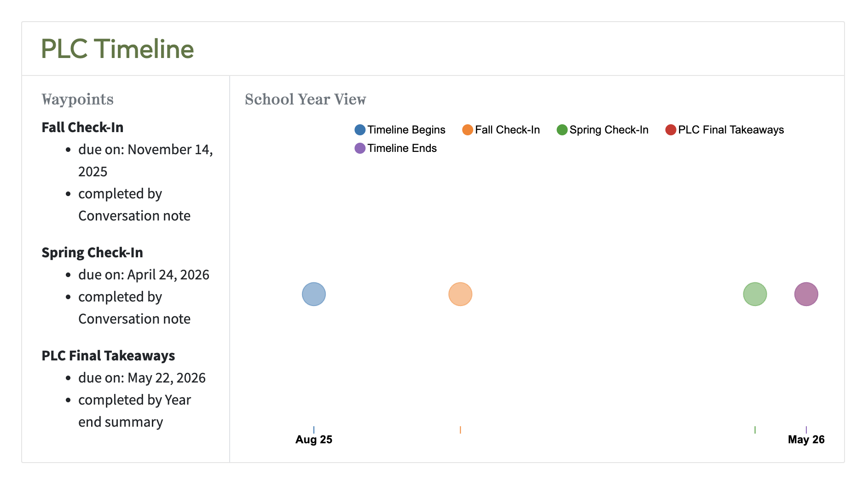Toggle the Spring Check-In legend label
This screenshot has height=487, width=868.
click(608, 130)
